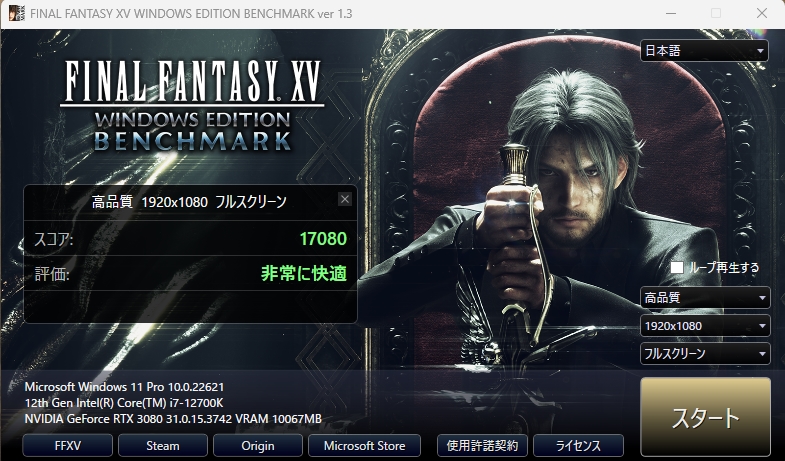785x461 pixels.
Task: Enable the ループ再生する loop playback checkbox
Action: (x=677, y=267)
